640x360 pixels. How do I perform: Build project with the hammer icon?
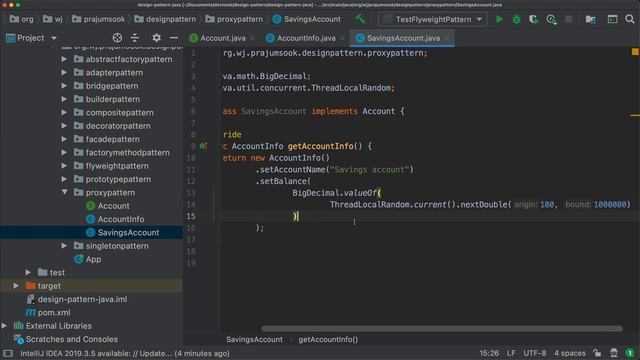[360, 19]
